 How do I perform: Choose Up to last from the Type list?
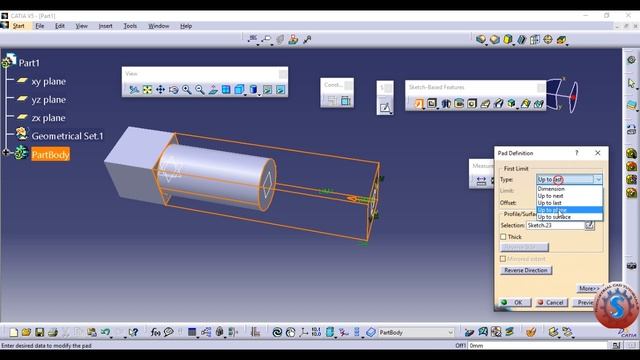(569, 203)
